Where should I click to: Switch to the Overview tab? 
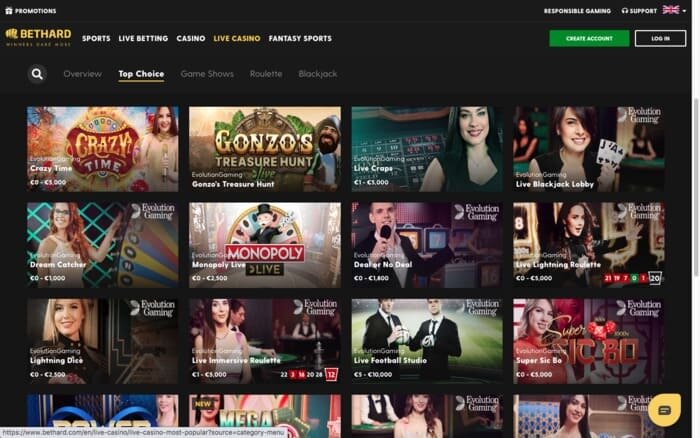(x=83, y=74)
